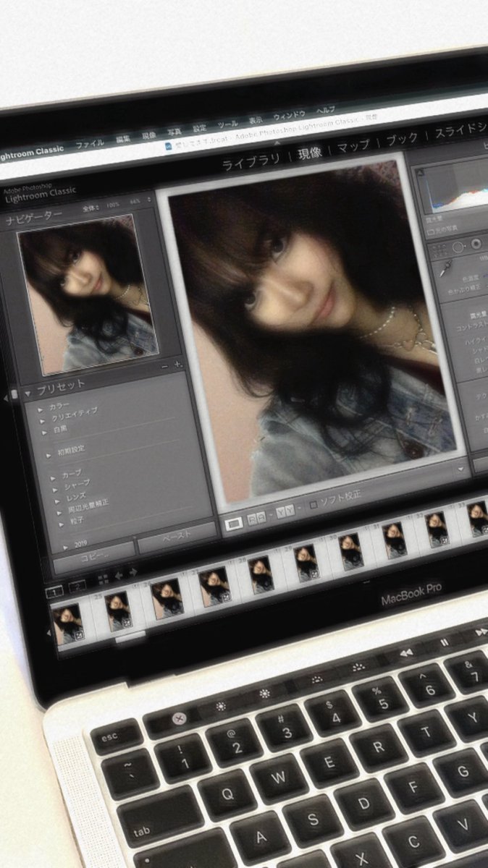
Task: Click the コピー... button
Action: (94, 558)
